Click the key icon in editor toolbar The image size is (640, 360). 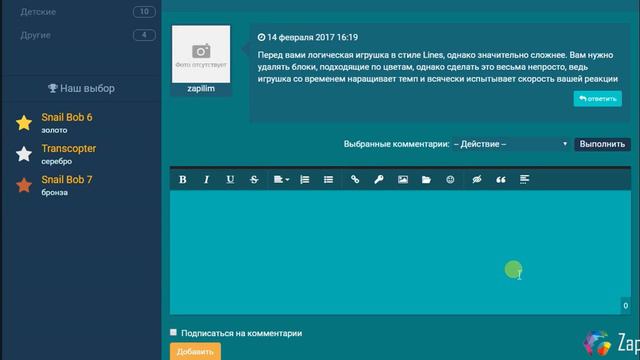pyautogui.click(x=379, y=180)
